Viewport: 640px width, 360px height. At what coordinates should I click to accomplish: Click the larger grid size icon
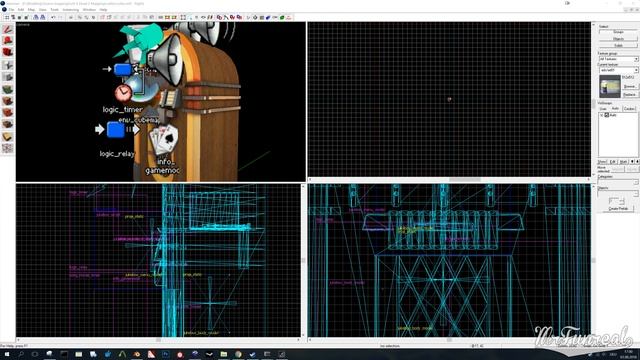(26, 17)
